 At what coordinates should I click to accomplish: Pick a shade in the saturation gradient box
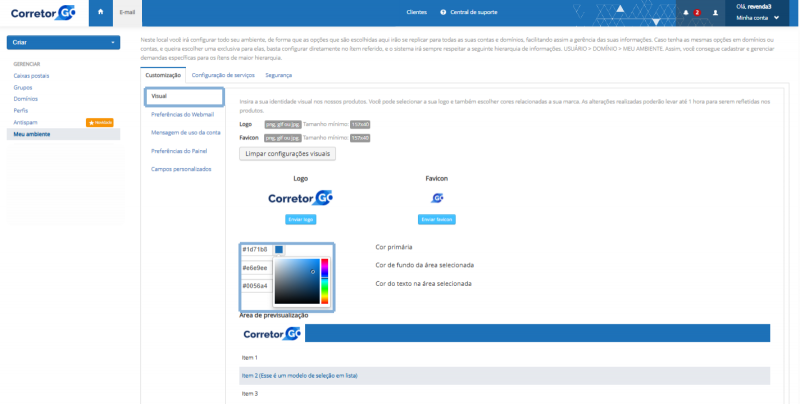[x=297, y=282]
